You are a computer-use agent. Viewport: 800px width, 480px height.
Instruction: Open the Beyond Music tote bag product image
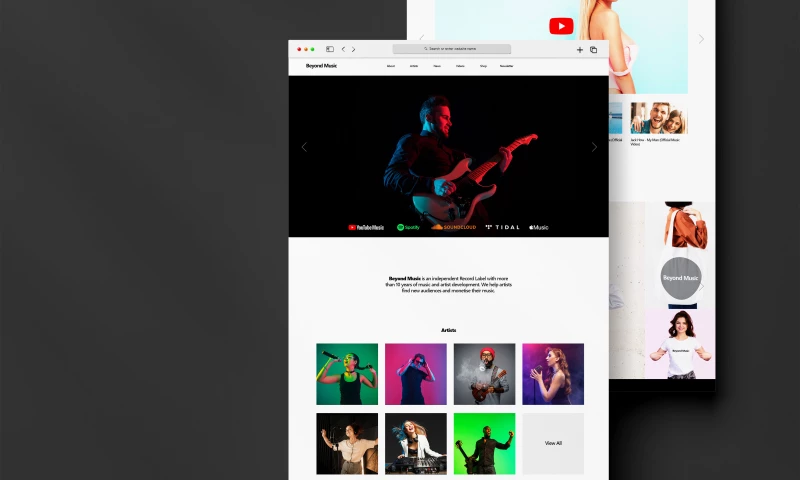coord(680,255)
